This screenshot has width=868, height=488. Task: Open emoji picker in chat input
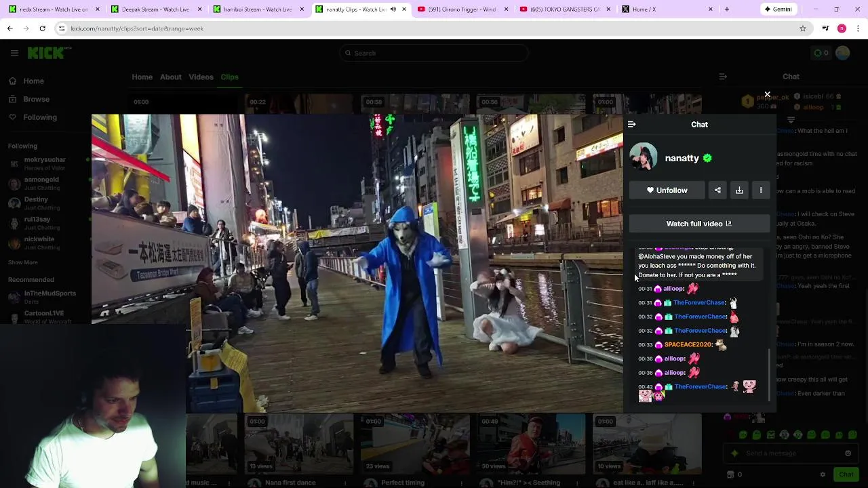coord(848,453)
